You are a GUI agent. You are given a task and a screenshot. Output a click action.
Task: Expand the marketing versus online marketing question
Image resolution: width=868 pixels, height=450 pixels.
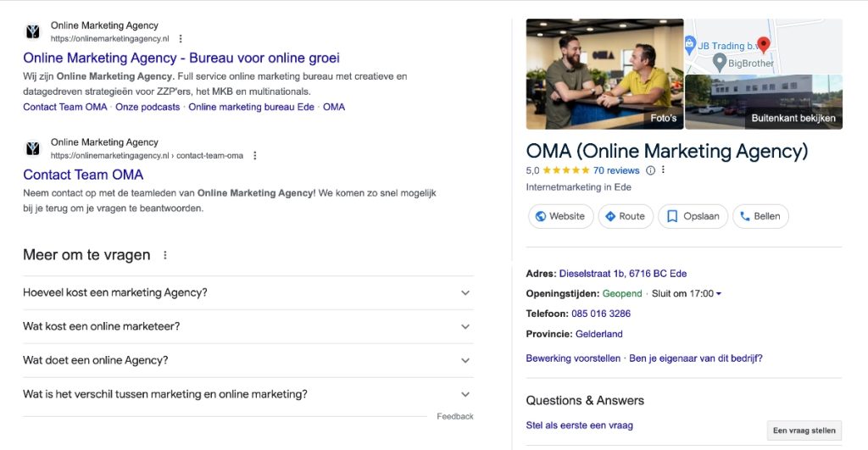coord(465,395)
